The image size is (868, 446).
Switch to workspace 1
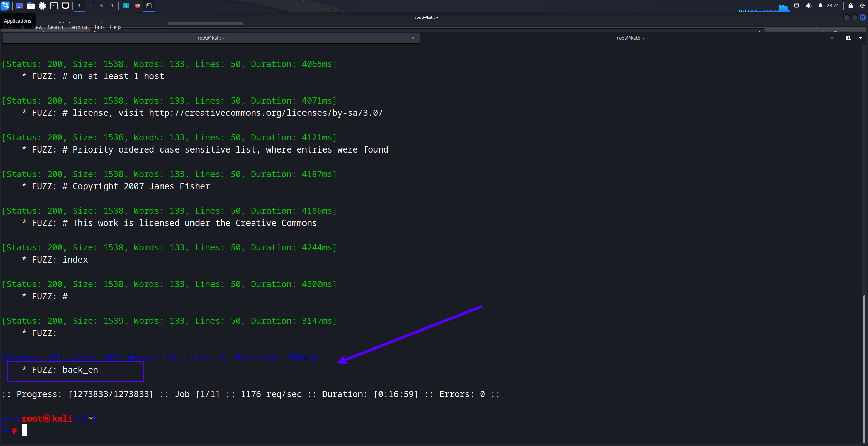(79, 6)
